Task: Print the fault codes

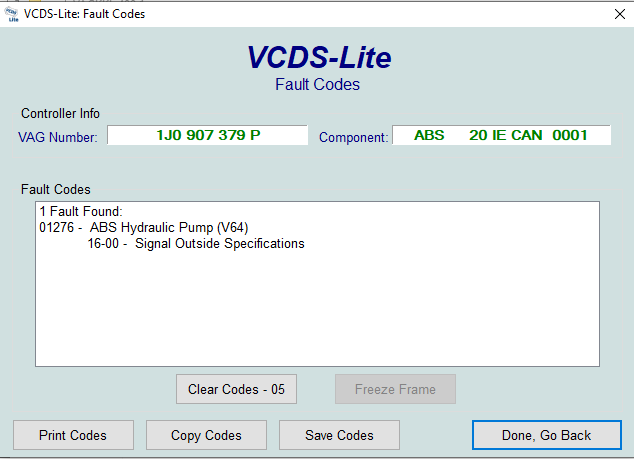Action: click(x=73, y=435)
